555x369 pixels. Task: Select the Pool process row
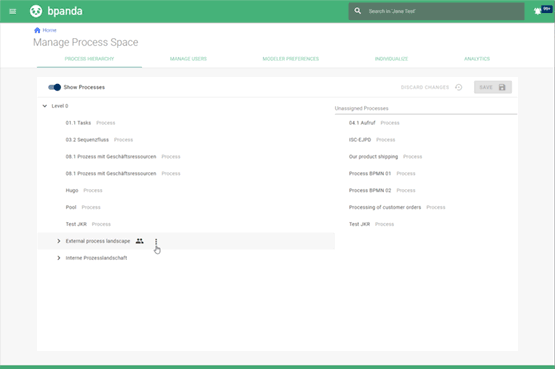[x=186, y=207]
